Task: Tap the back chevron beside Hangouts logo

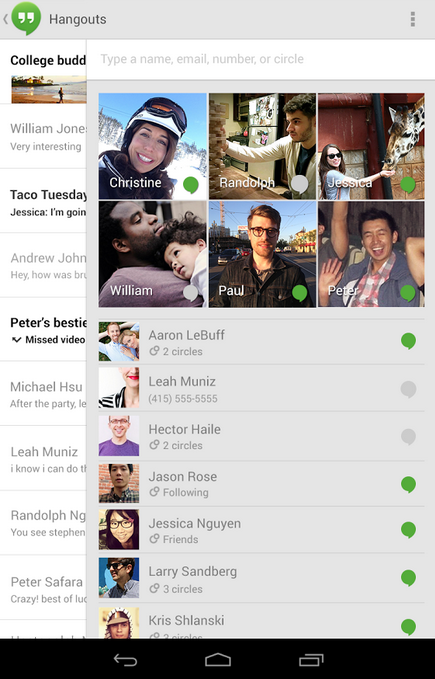Action: [6, 19]
